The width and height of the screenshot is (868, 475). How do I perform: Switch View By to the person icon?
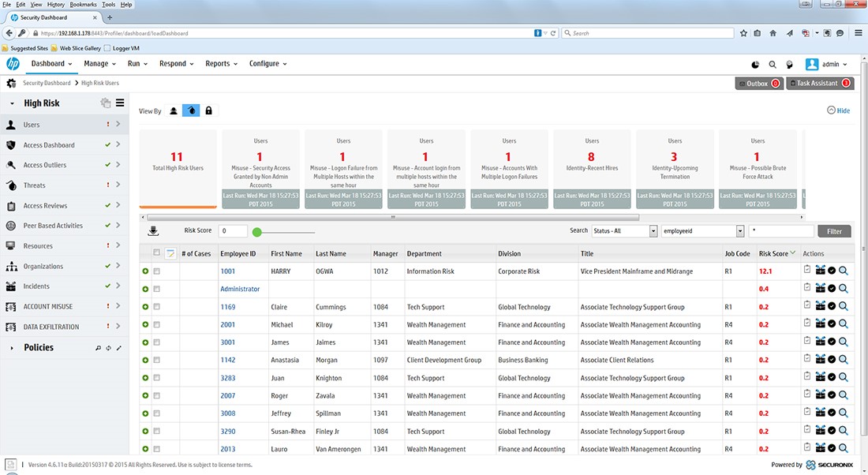(174, 111)
